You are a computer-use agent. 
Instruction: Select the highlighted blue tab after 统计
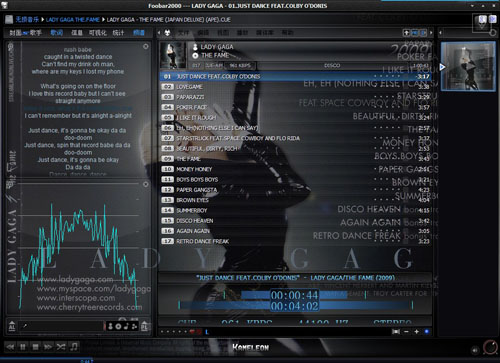click(x=139, y=32)
